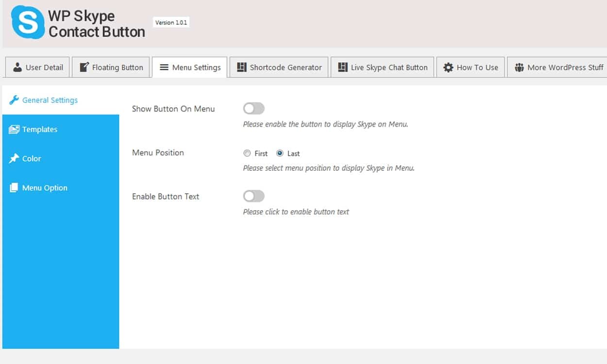Click the person icon on User Detail tab
Viewport: 607px width, 364px height.
pos(17,67)
